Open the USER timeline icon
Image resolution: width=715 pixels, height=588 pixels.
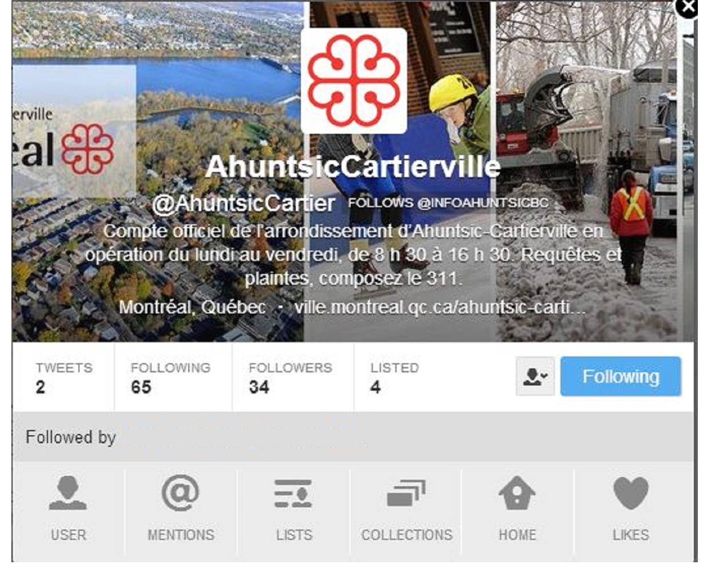click(68, 493)
